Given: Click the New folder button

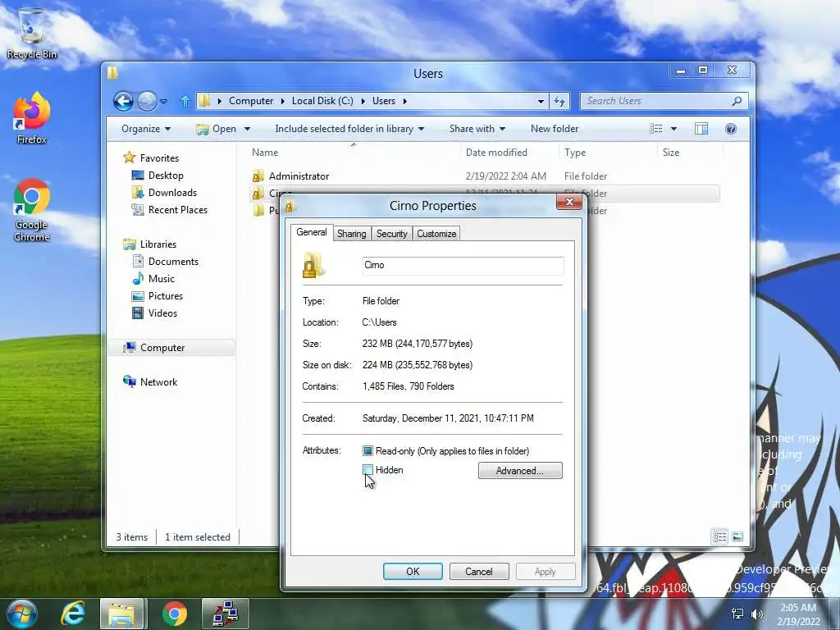Looking at the screenshot, I should tap(555, 129).
